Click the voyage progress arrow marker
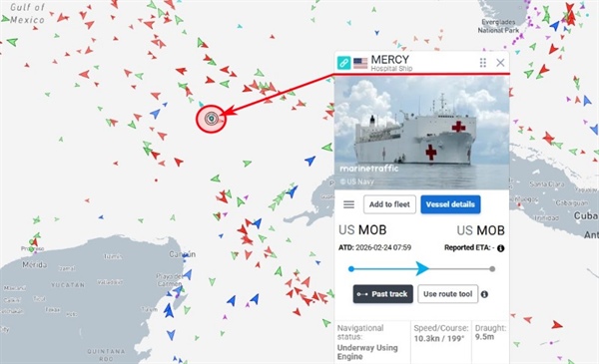This screenshot has height=364, width=599. [422, 268]
